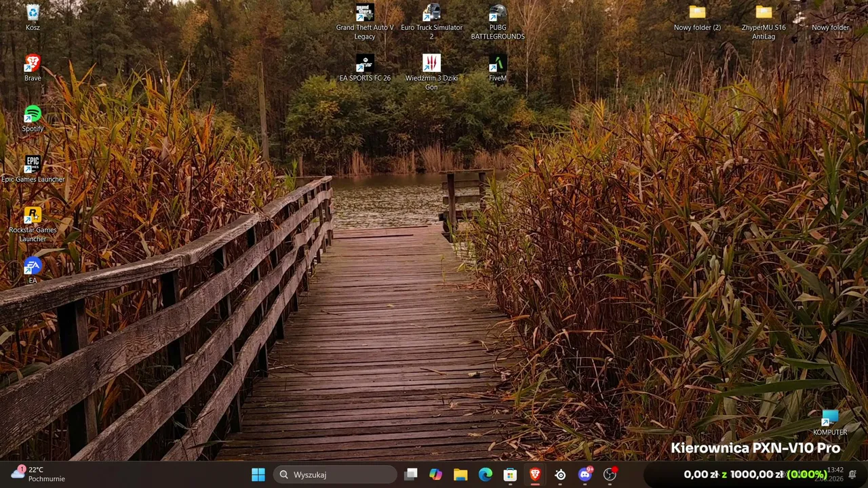Switch to Brave in the taskbar

pos(535,474)
